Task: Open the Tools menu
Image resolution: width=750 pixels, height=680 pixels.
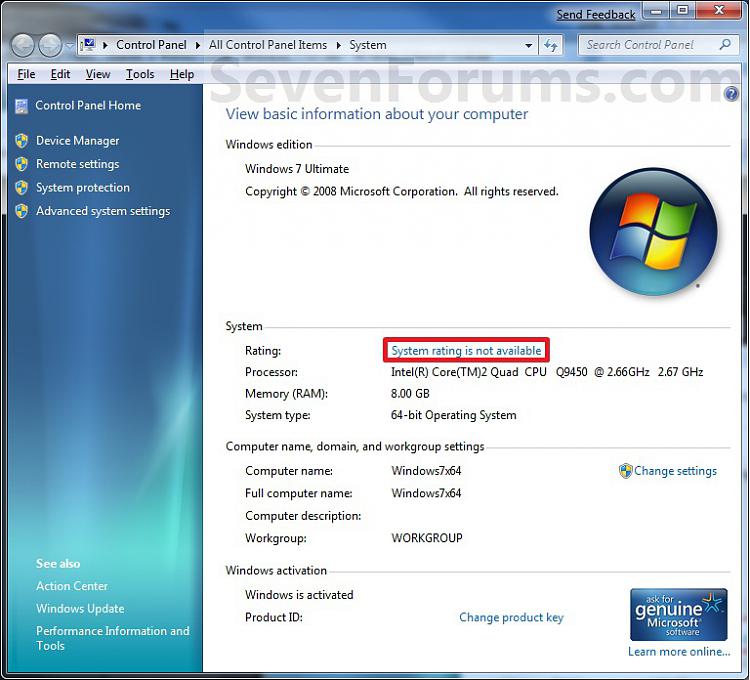Action: (140, 74)
